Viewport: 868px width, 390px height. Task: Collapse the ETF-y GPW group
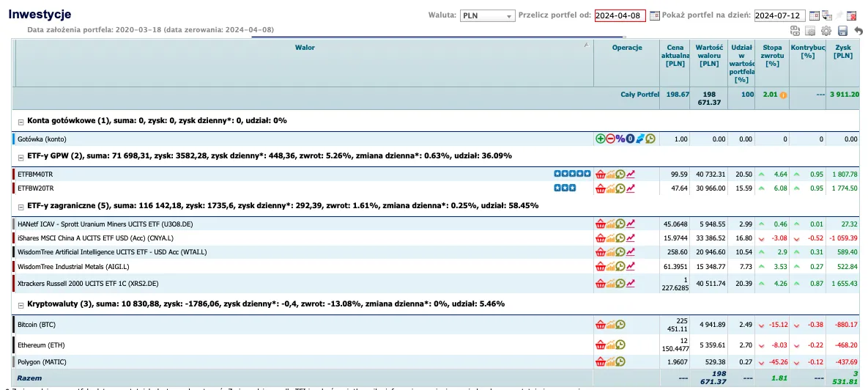click(x=21, y=157)
